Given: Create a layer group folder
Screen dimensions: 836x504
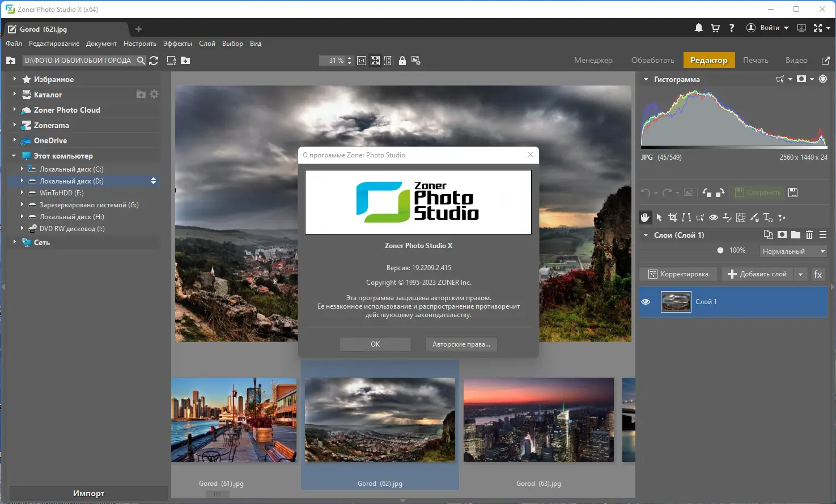Looking at the screenshot, I should coord(796,234).
